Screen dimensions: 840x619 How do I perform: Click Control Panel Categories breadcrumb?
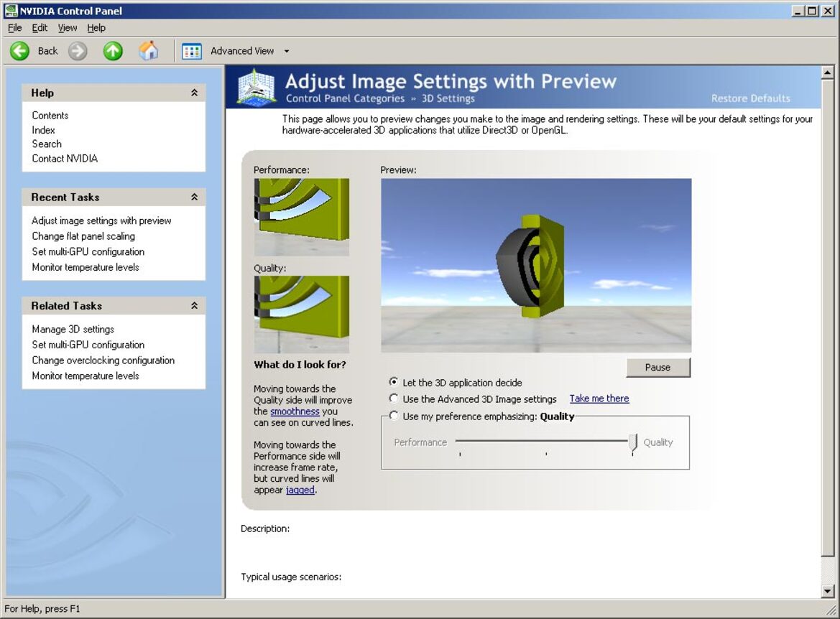[x=345, y=98]
